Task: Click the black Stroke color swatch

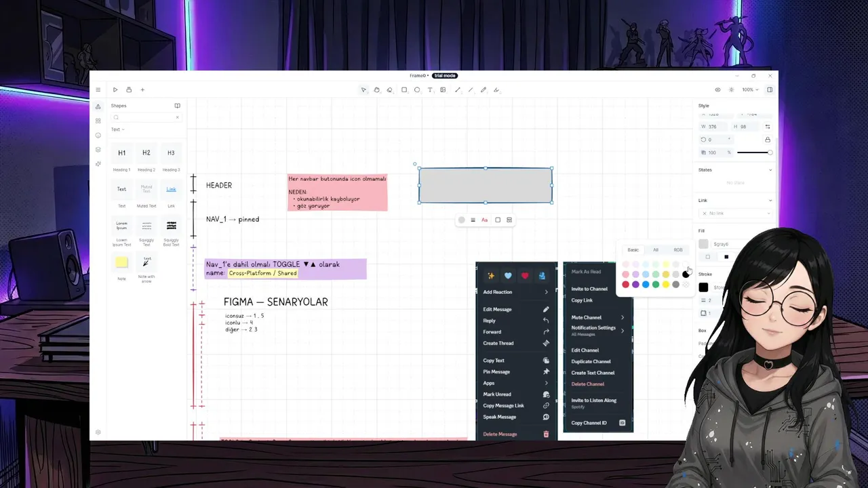Action: pos(703,287)
